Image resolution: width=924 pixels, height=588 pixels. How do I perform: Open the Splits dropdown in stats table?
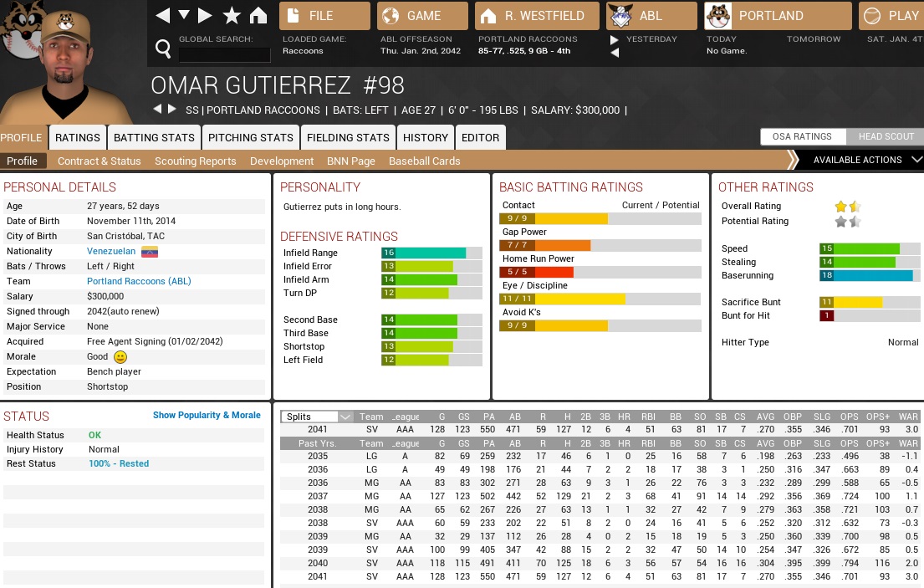click(316, 417)
